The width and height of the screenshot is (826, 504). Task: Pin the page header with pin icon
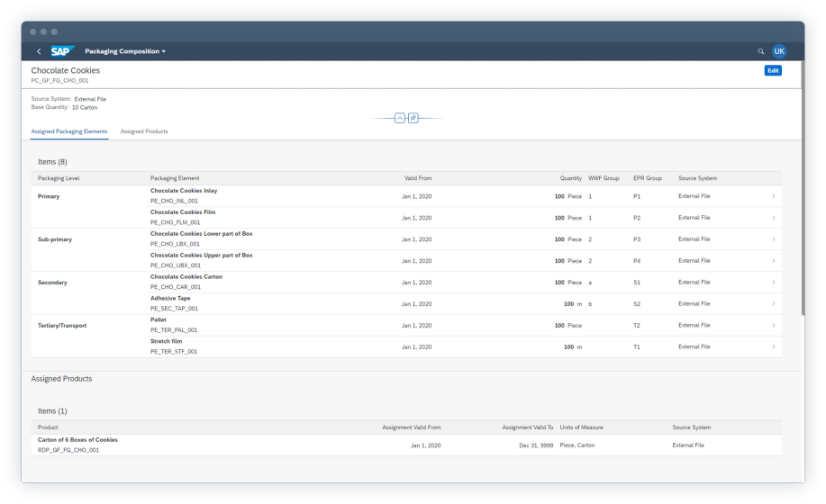coord(413,118)
